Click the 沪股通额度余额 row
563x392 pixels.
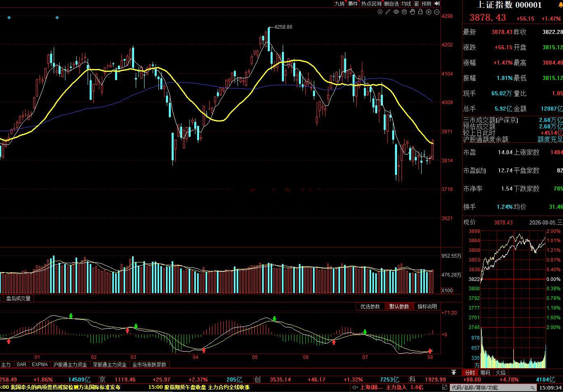pyautogui.click(x=513, y=139)
